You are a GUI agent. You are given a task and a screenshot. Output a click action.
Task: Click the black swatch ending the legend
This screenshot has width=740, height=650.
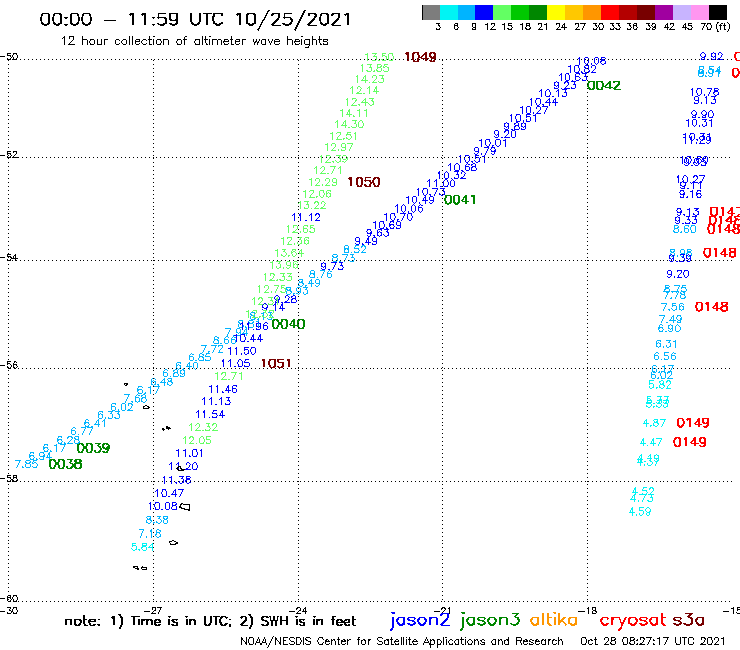click(717, 12)
